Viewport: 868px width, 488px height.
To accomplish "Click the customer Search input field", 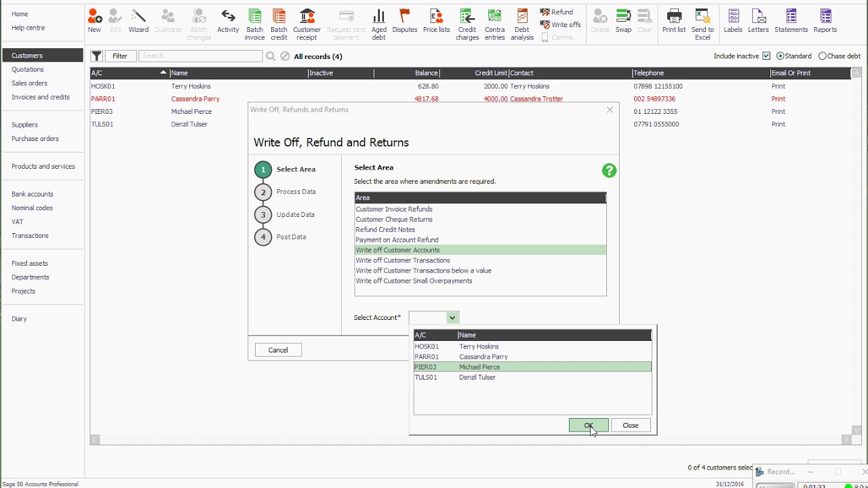I will (201, 56).
